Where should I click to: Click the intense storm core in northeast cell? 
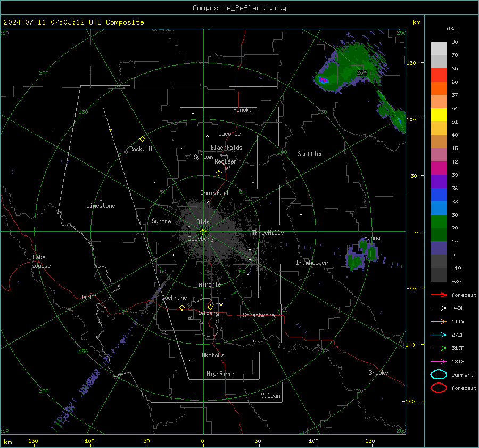click(x=323, y=80)
